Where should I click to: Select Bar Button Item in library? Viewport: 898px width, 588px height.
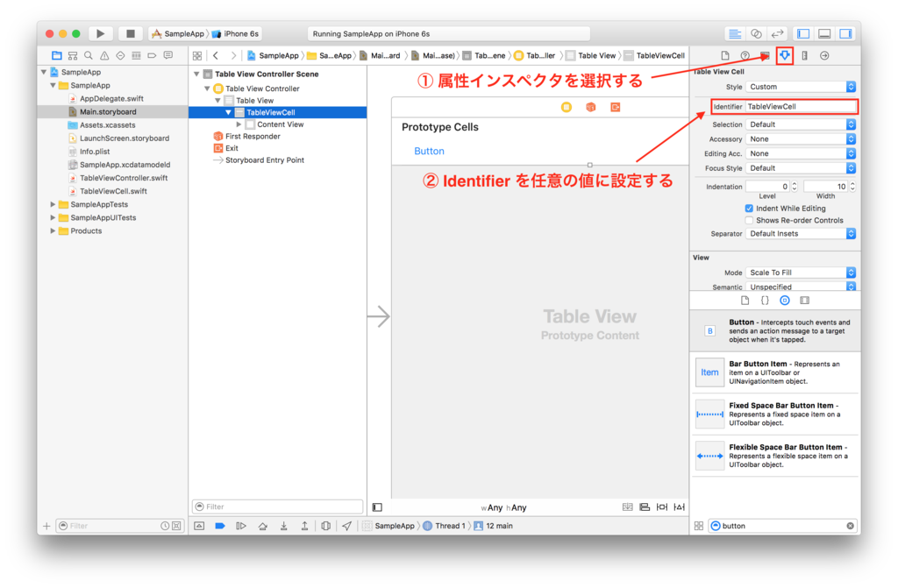(775, 372)
